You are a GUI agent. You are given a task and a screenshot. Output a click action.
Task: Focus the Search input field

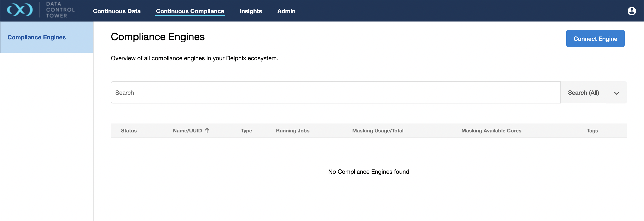point(335,92)
